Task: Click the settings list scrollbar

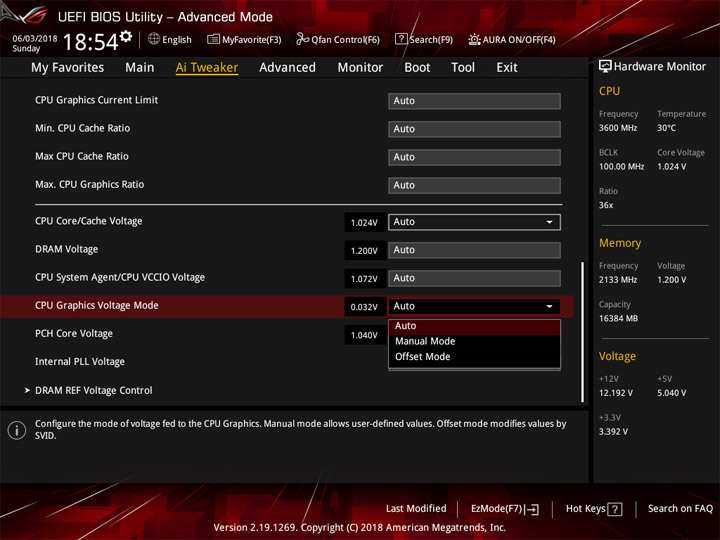Action: 583,332
